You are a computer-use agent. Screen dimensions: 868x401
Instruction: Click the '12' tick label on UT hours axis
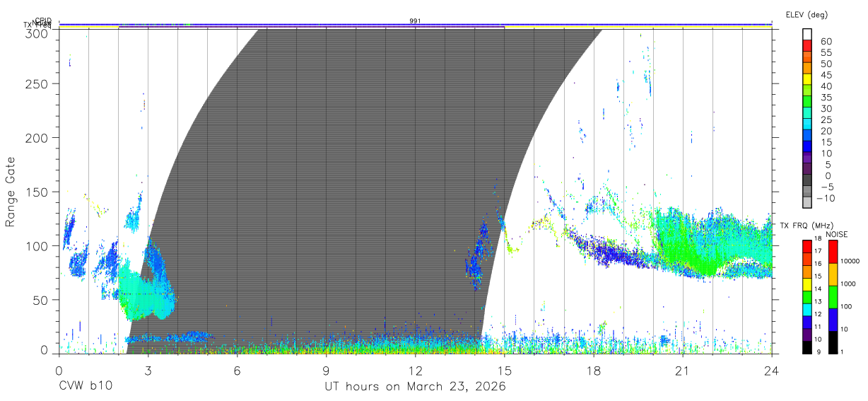(x=415, y=370)
